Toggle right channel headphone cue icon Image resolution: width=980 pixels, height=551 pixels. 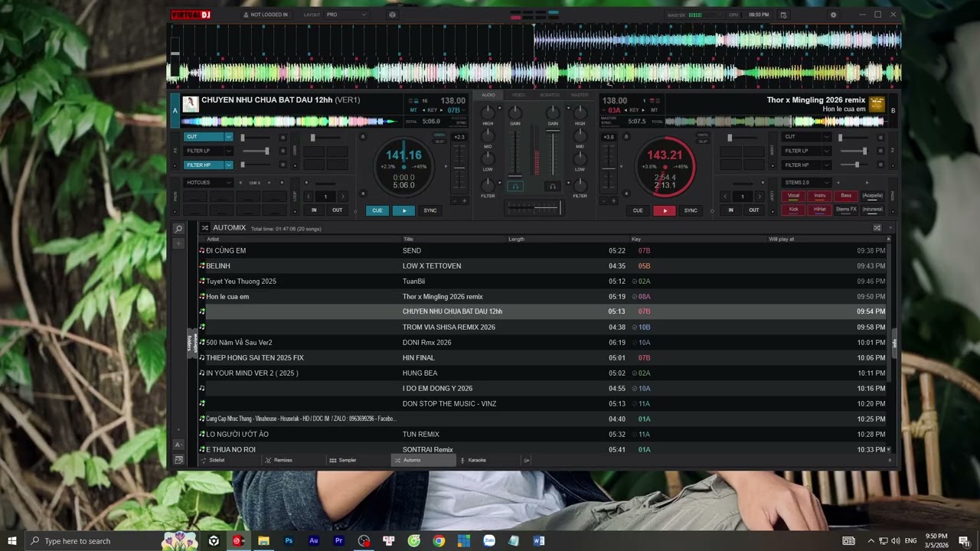pos(552,186)
